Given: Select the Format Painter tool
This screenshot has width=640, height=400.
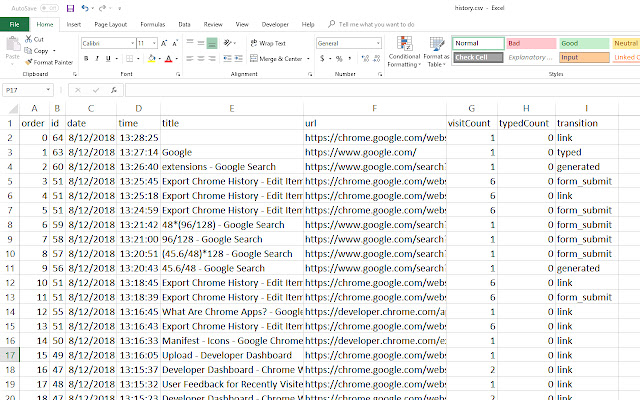Looking at the screenshot, I should (50, 62).
